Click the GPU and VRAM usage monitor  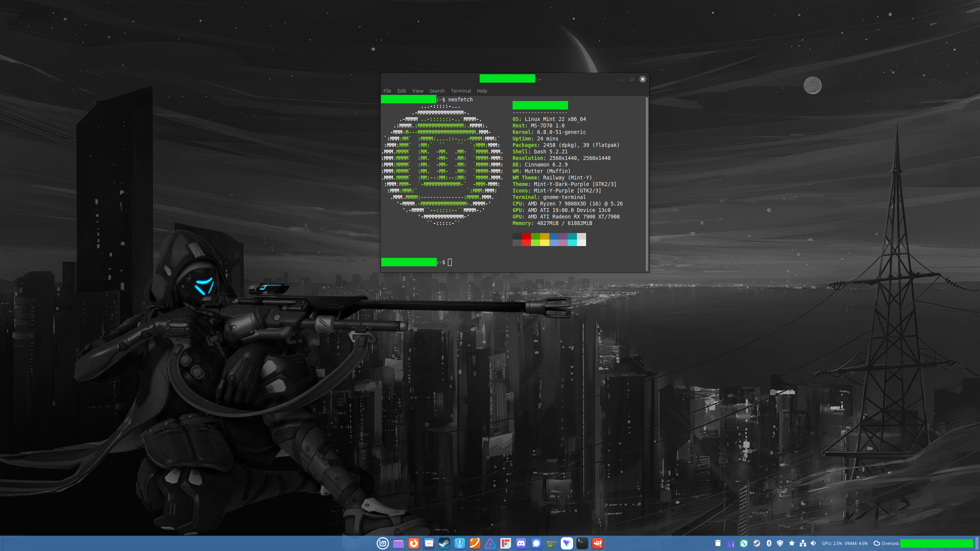click(x=844, y=543)
